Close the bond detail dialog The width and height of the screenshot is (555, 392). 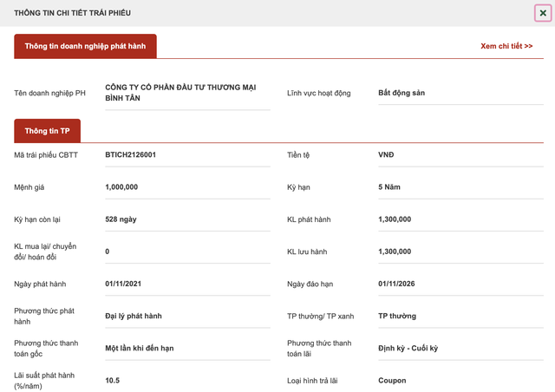coord(543,13)
